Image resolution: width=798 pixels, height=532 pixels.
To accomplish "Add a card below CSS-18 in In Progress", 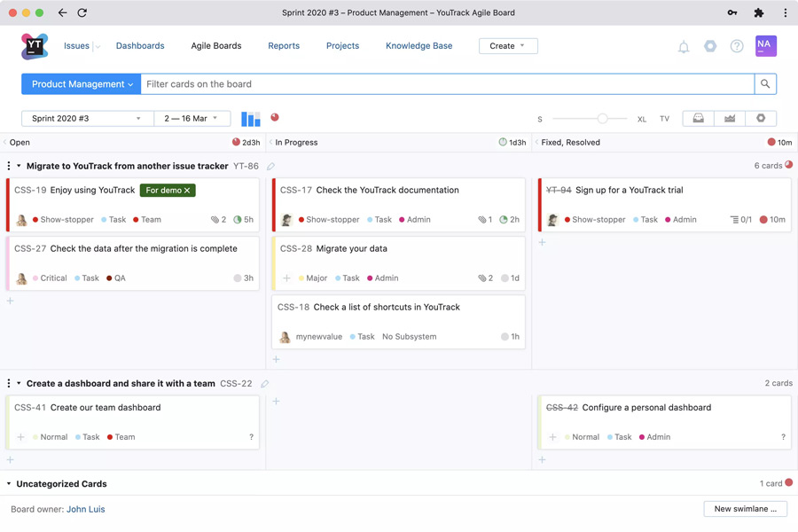I will tap(276, 359).
